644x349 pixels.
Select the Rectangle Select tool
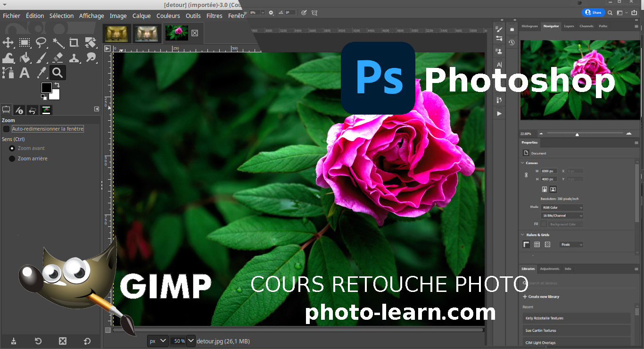point(25,43)
